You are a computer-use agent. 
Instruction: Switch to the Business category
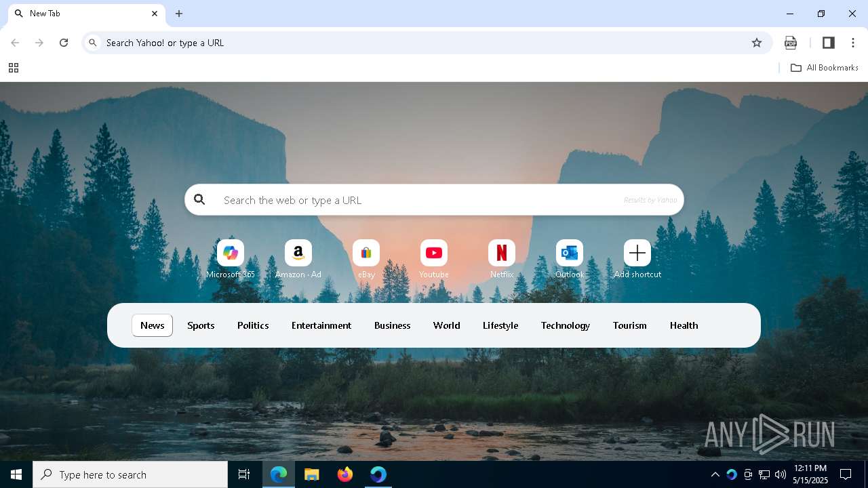point(393,325)
